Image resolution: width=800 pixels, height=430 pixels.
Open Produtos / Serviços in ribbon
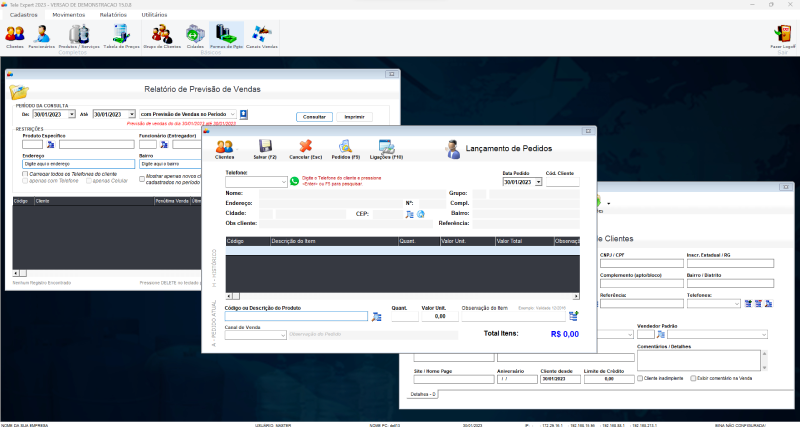pyautogui.click(x=79, y=36)
